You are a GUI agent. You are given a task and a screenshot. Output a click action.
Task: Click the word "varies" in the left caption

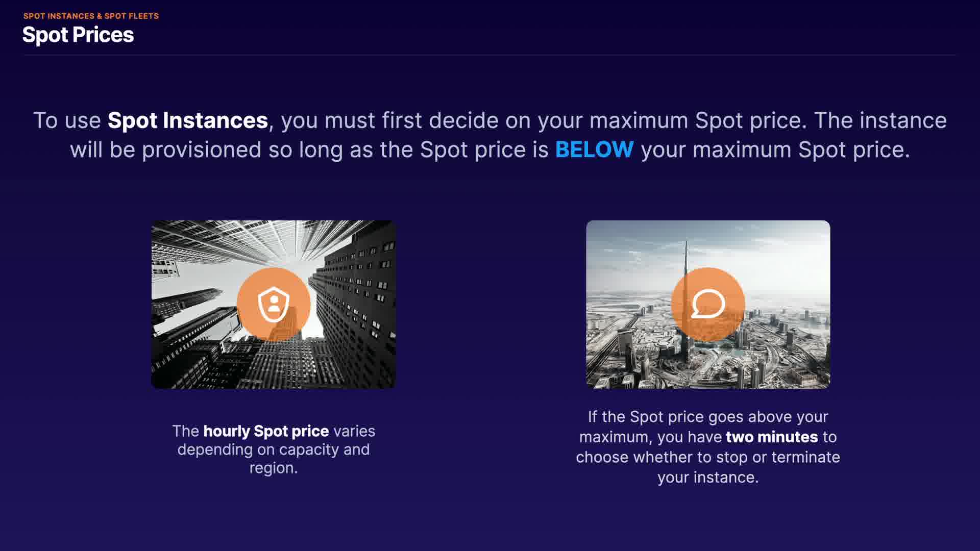pos(354,431)
